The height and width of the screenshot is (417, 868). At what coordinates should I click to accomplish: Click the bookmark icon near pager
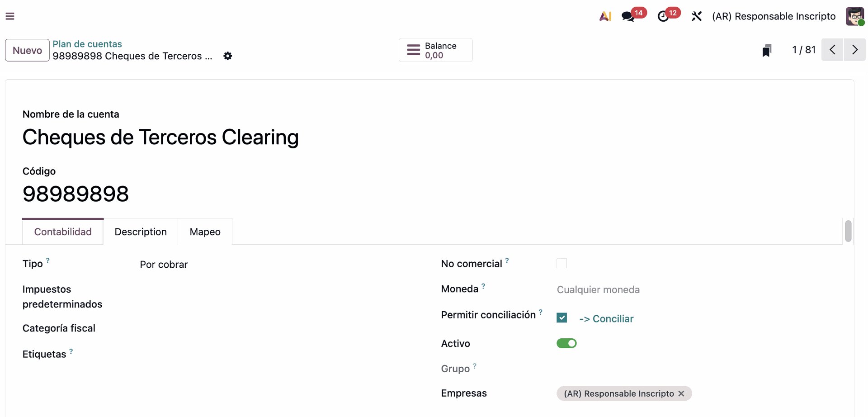click(x=767, y=50)
